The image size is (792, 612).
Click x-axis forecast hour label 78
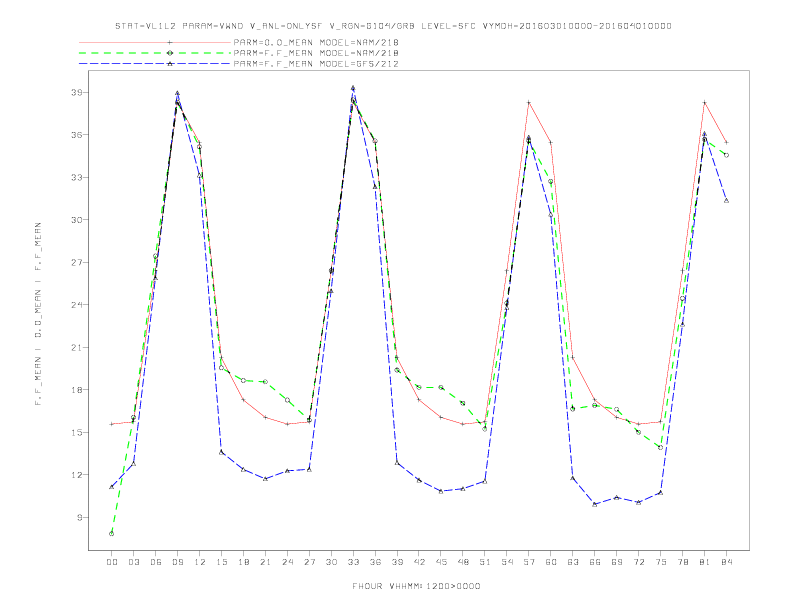(x=682, y=562)
